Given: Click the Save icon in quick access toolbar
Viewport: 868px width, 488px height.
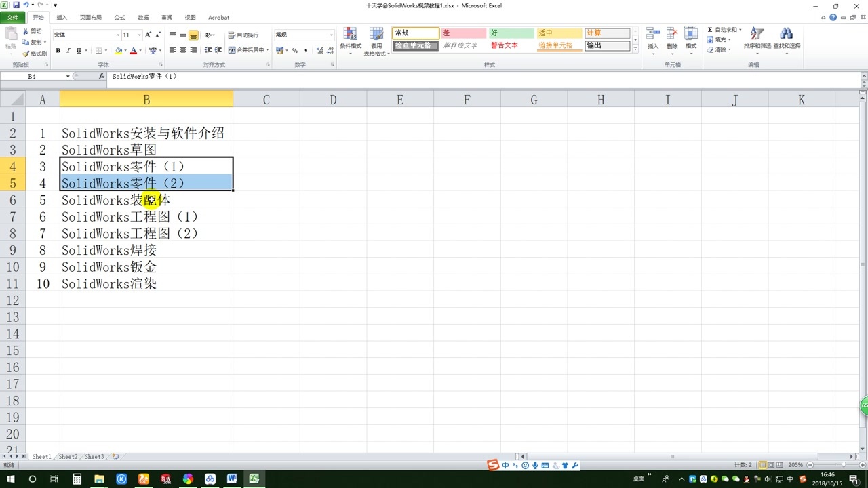Looking at the screenshot, I should tap(16, 5).
